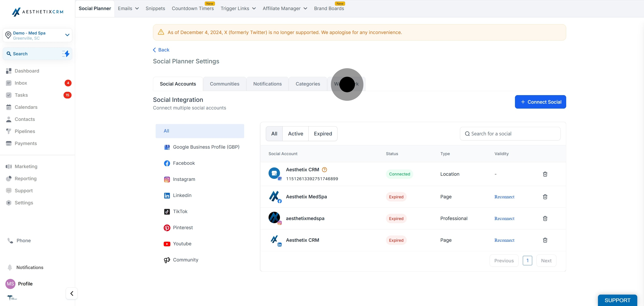Open the Categories settings tab

(x=308, y=84)
